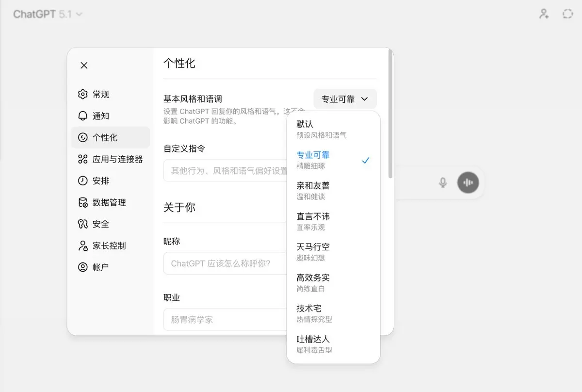This screenshot has width=582, height=392.
Task: Choose the 高效务实 style option
Action: tap(334, 283)
